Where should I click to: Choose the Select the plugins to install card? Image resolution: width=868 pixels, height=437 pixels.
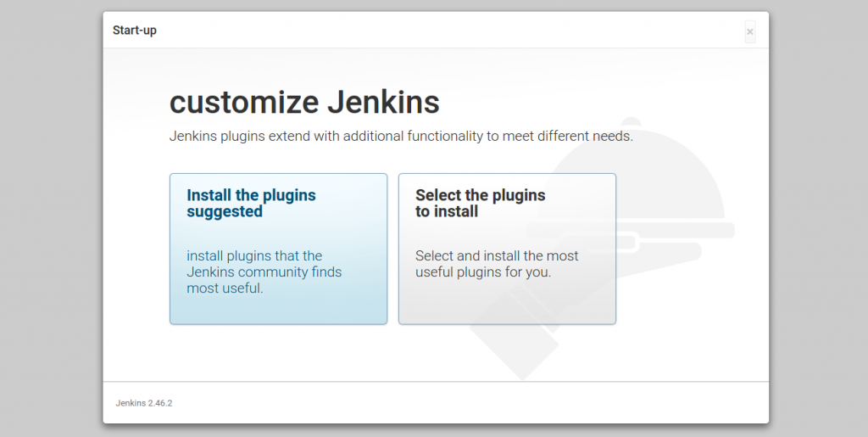507,249
